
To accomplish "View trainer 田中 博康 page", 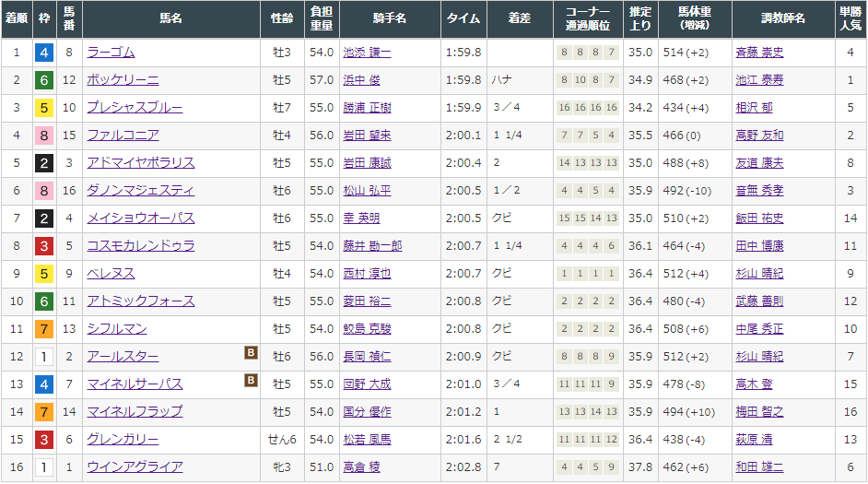I will [759, 246].
